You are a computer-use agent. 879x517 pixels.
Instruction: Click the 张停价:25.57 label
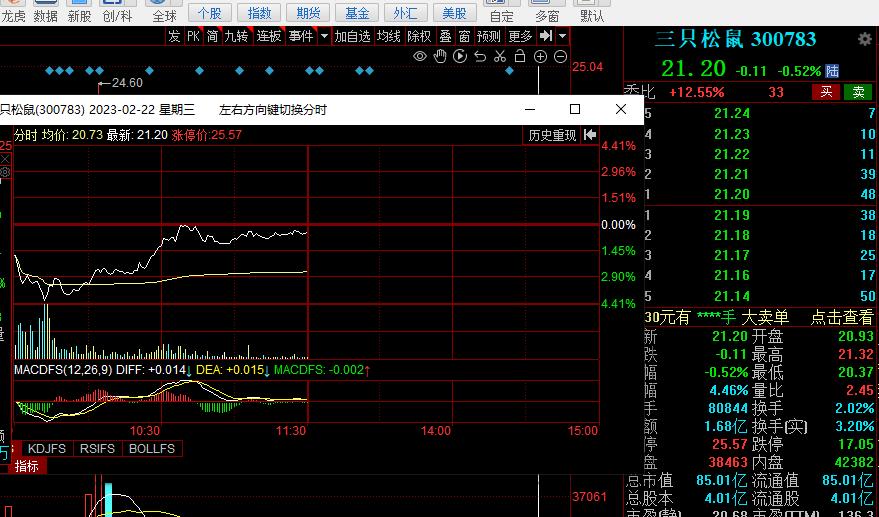click(207, 135)
